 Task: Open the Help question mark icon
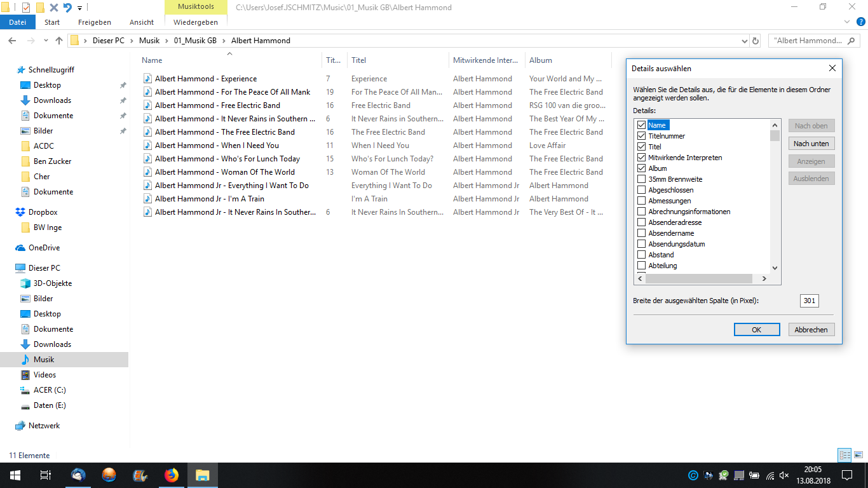pos(861,22)
